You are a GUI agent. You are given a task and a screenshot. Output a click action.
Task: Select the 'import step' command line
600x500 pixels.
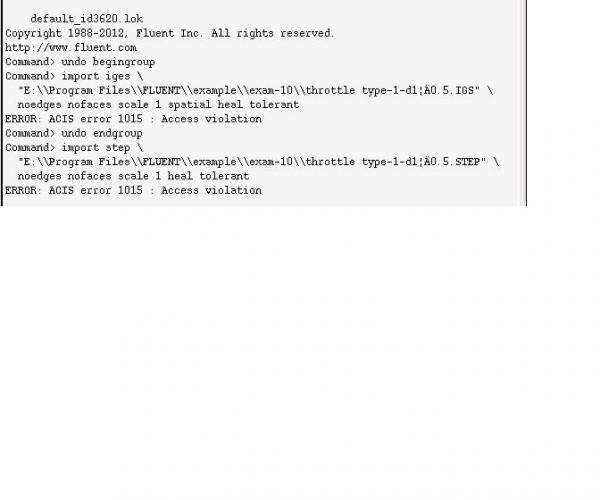pyautogui.click(x=74, y=148)
